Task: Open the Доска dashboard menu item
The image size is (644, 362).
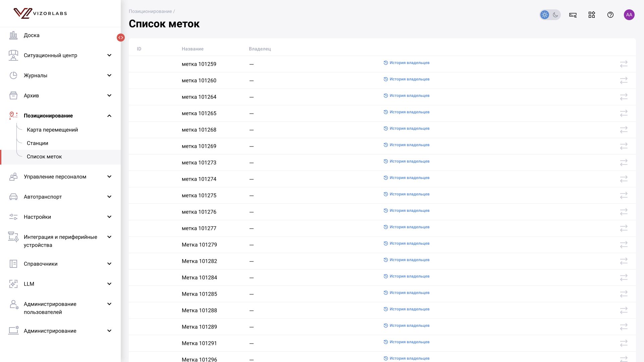Action: tap(32, 35)
